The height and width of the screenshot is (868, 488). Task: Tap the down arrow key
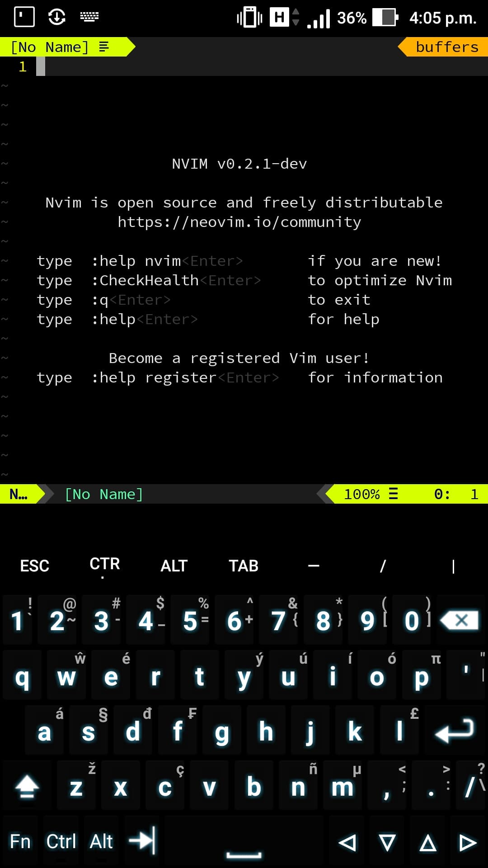click(x=387, y=843)
